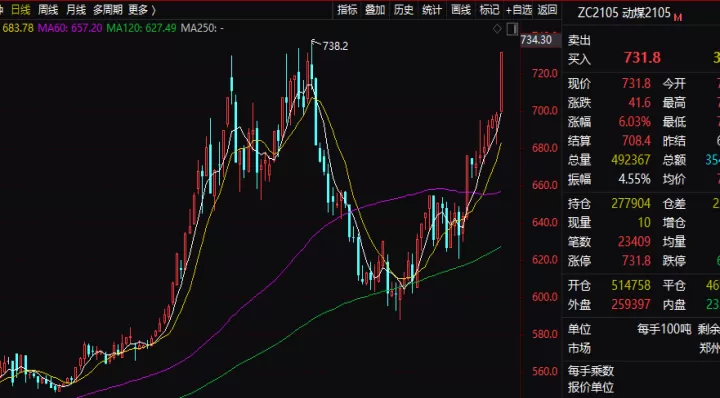The width and height of the screenshot is (720, 398).
Task: Click the 平仓 label
Action: pyautogui.click(x=674, y=286)
